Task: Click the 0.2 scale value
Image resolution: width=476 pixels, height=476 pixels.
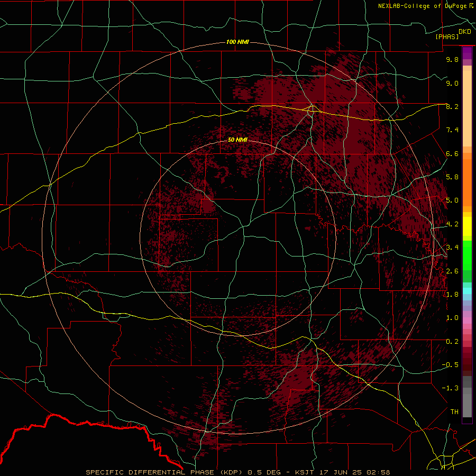Action: [452, 342]
